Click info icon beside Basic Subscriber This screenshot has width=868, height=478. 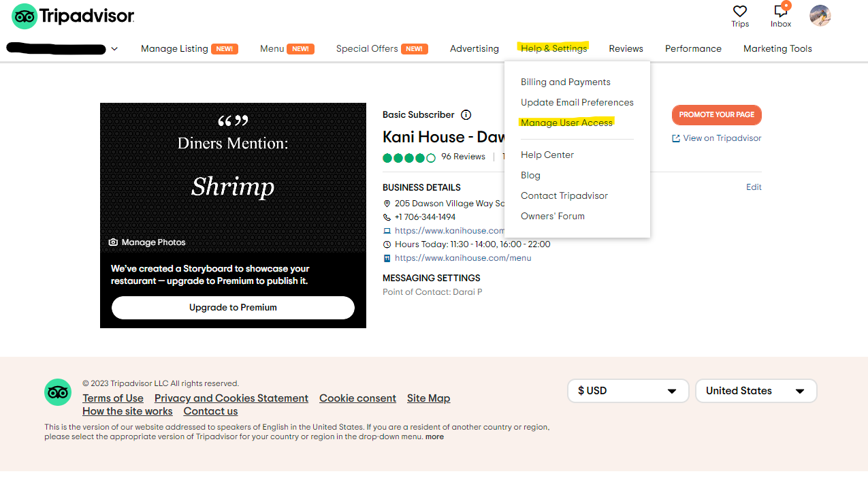pyautogui.click(x=466, y=115)
